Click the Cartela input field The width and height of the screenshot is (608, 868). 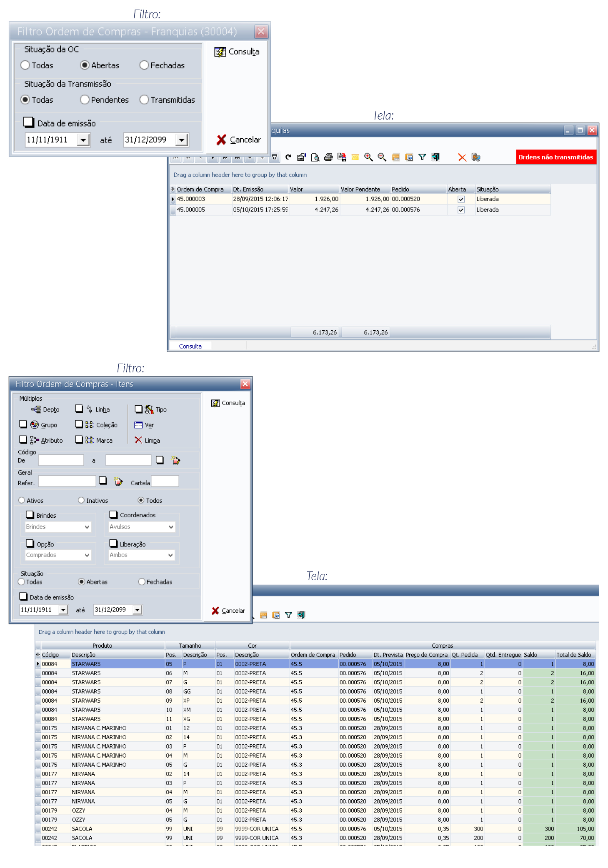point(165,481)
